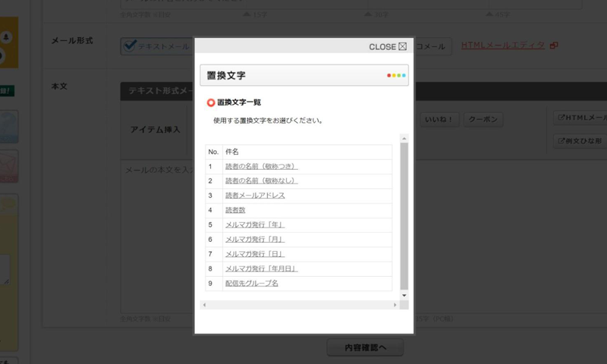Click the 内容確認へ button
Image resolution: width=607 pixels, height=364 pixels.
tap(365, 347)
